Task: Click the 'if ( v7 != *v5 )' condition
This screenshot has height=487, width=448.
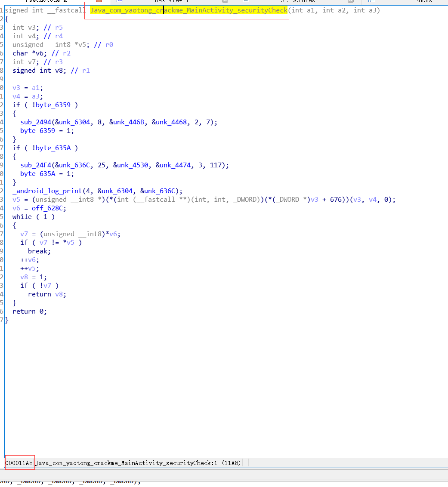Action: click(51, 243)
